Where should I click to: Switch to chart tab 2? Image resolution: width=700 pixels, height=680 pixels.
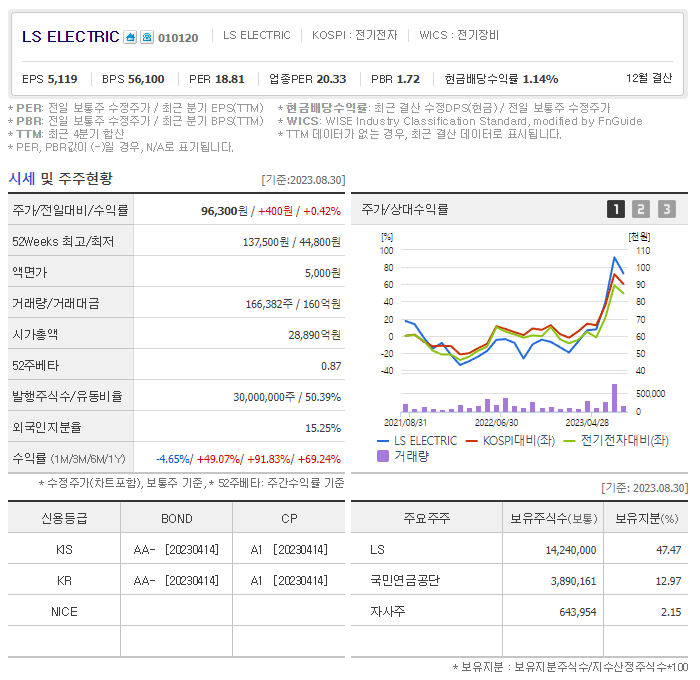[641, 209]
